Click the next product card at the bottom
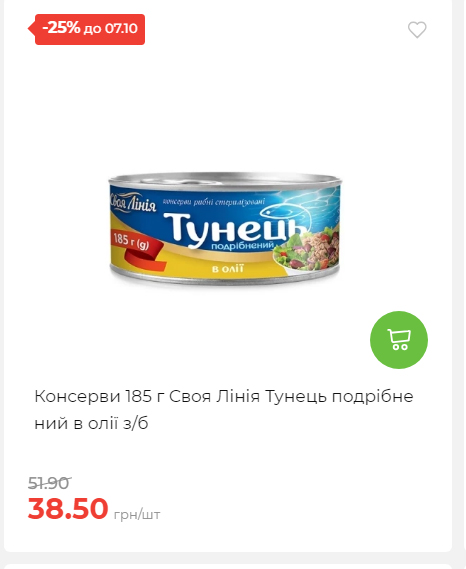Viewport: 466px width, 569px height. point(228,566)
